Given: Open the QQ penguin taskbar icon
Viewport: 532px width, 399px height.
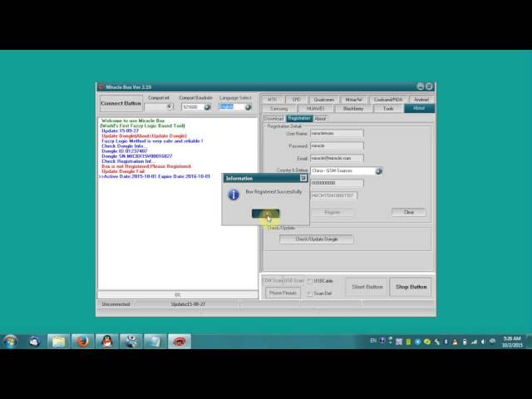Looking at the screenshot, I should click(107, 342).
